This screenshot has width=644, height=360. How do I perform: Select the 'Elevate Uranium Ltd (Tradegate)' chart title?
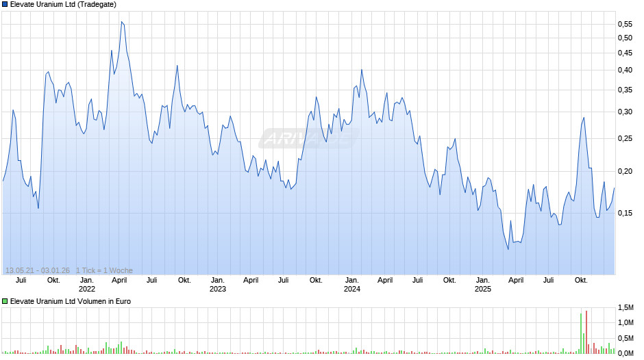click(x=63, y=5)
